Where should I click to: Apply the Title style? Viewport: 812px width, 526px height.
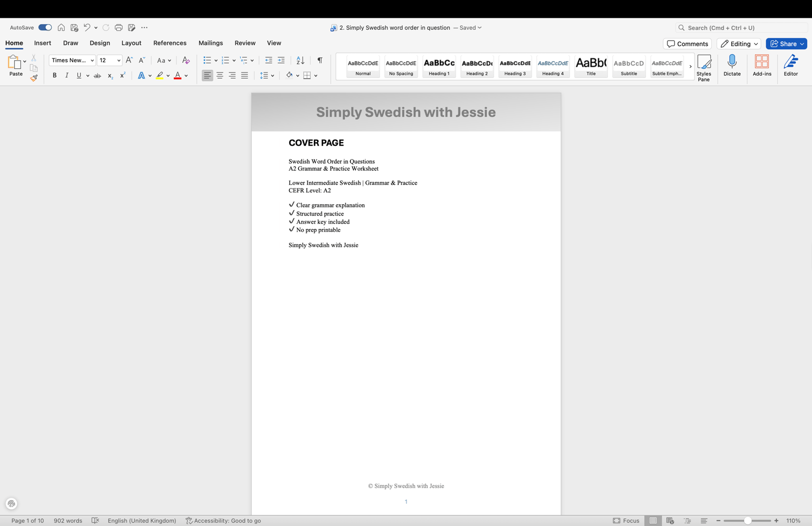coord(591,67)
